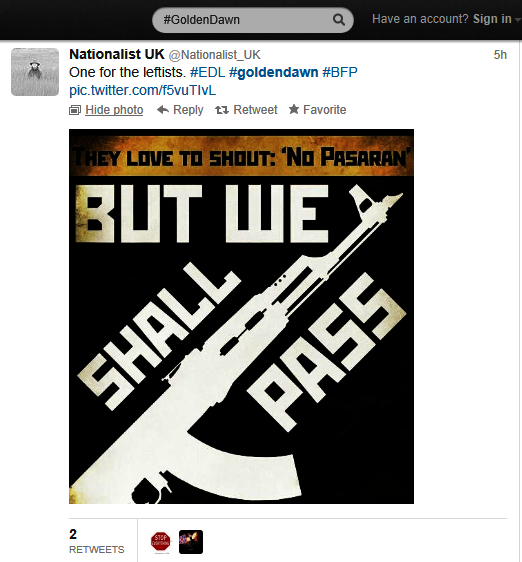Open the pic.twitter.com/f5vuTIvL link
Image resolution: width=522 pixels, height=562 pixels.
[x=142, y=90]
